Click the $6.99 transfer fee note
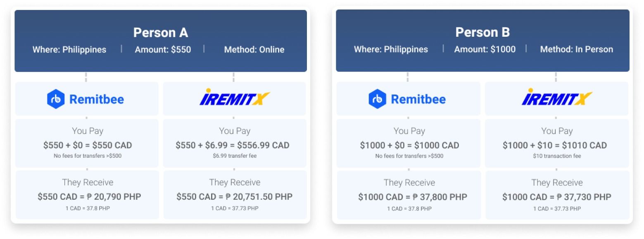The image size is (644, 239). 234,156
